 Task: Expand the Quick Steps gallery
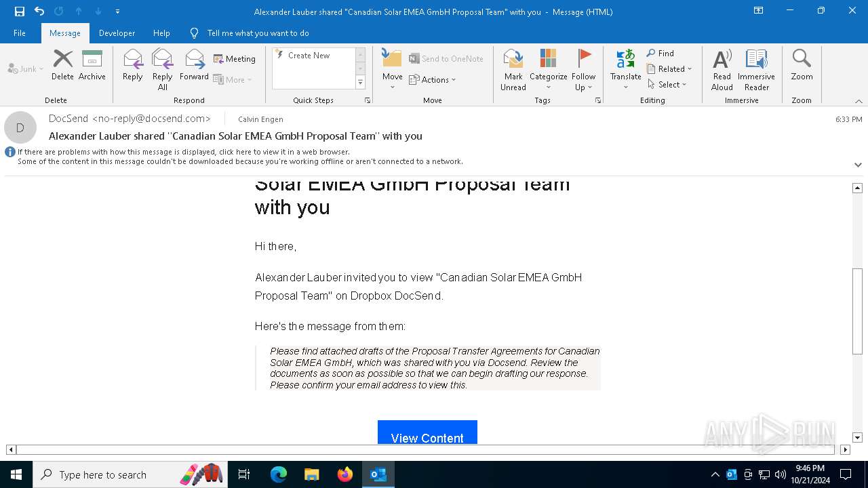(360, 83)
